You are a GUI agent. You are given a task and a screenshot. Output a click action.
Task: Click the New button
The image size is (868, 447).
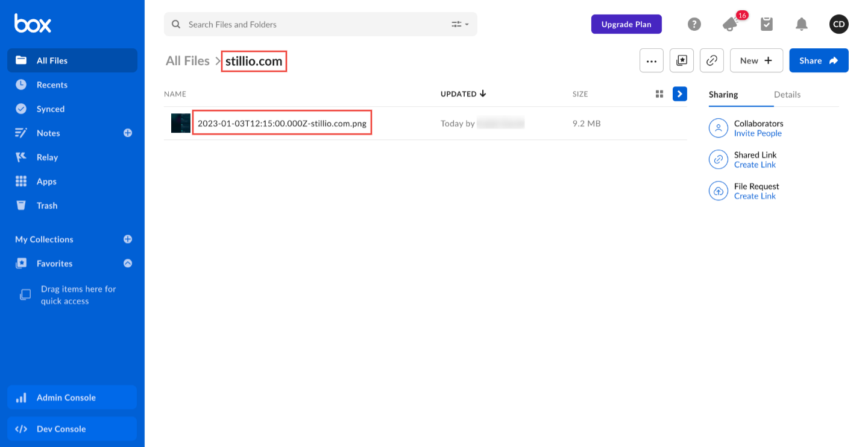point(756,60)
